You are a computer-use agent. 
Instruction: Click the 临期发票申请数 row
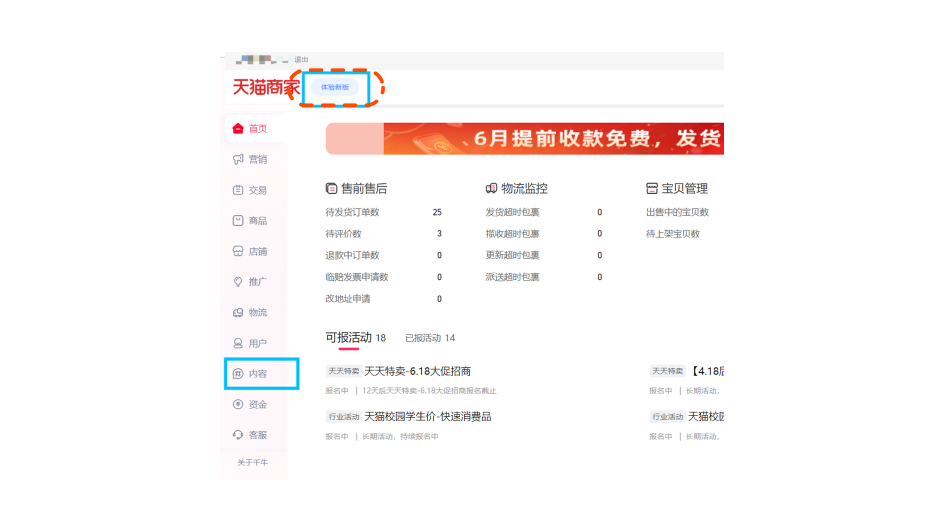pos(384,277)
